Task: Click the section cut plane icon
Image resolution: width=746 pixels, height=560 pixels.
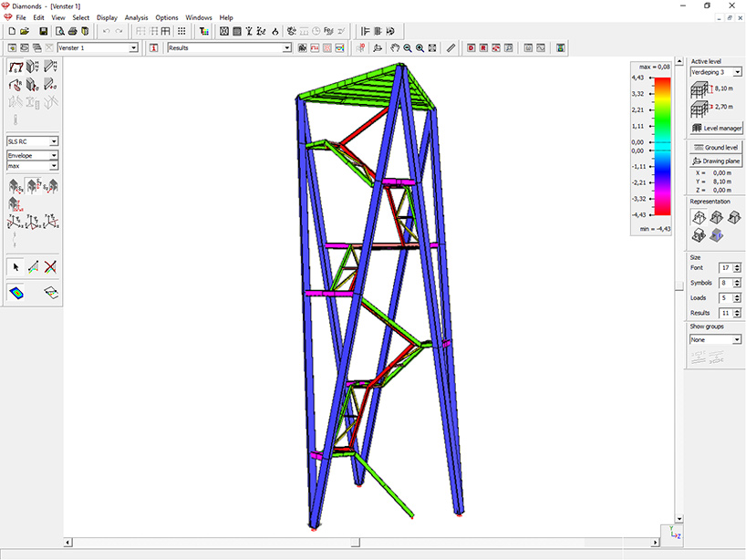Action: (x=50, y=293)
